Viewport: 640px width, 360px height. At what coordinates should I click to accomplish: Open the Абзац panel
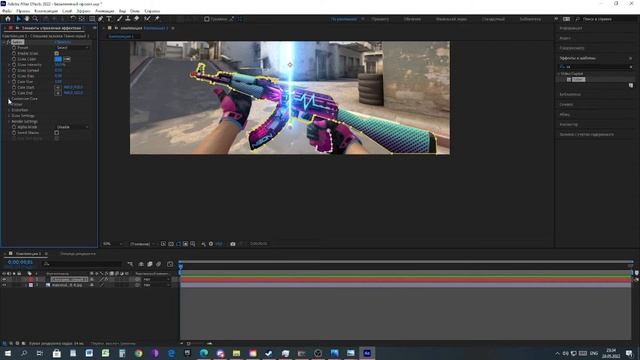564,115
